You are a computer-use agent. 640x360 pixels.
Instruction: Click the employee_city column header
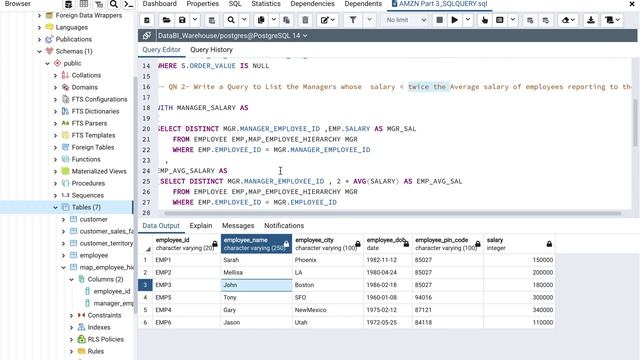click(328, 244)
